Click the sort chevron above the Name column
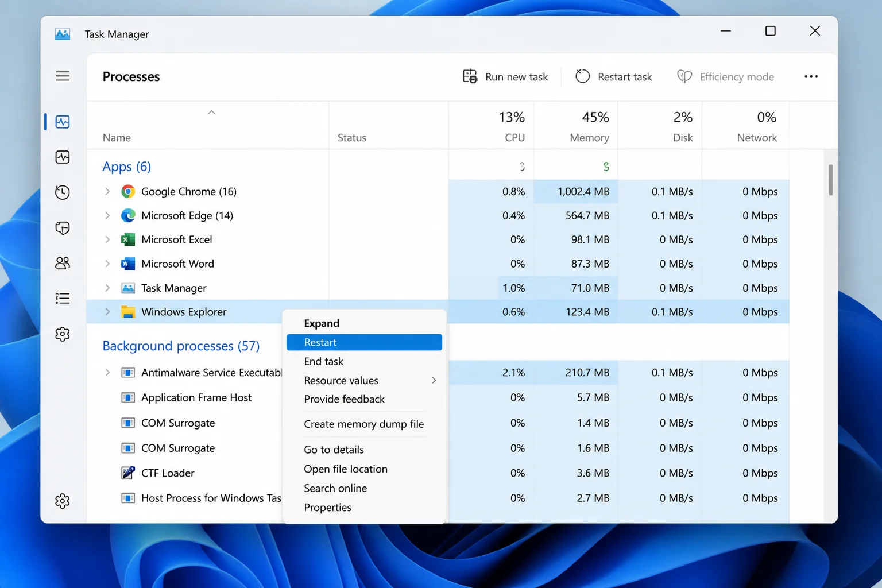Viewport: 882px width, 588px height. pos(211,113)
